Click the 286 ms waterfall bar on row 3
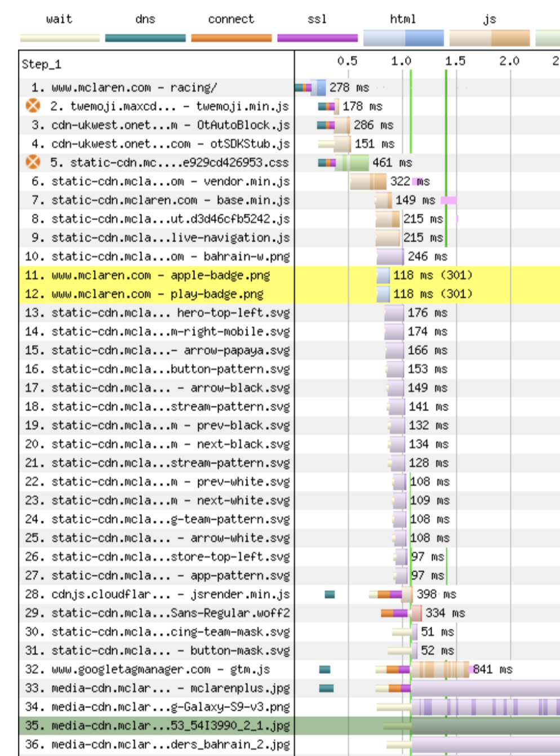 click(x=334, y=125)
